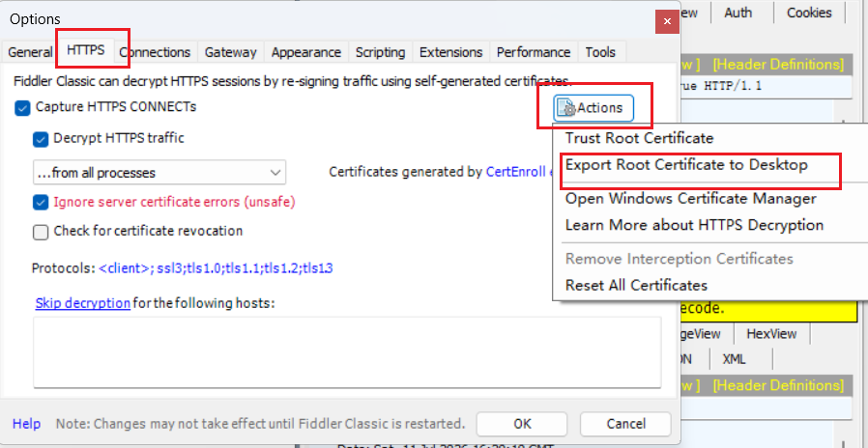Go to the Scripting tab

tap(380, 52)
